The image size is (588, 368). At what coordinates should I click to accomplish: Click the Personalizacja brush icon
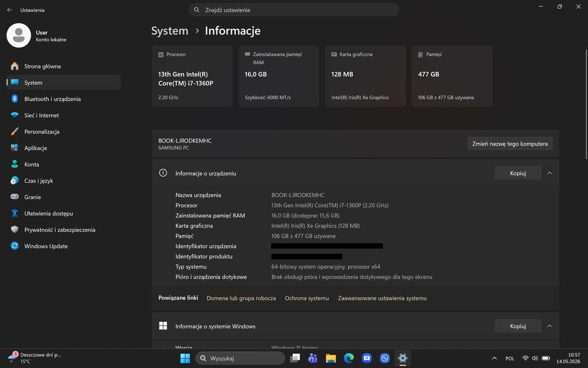point(15,131)
